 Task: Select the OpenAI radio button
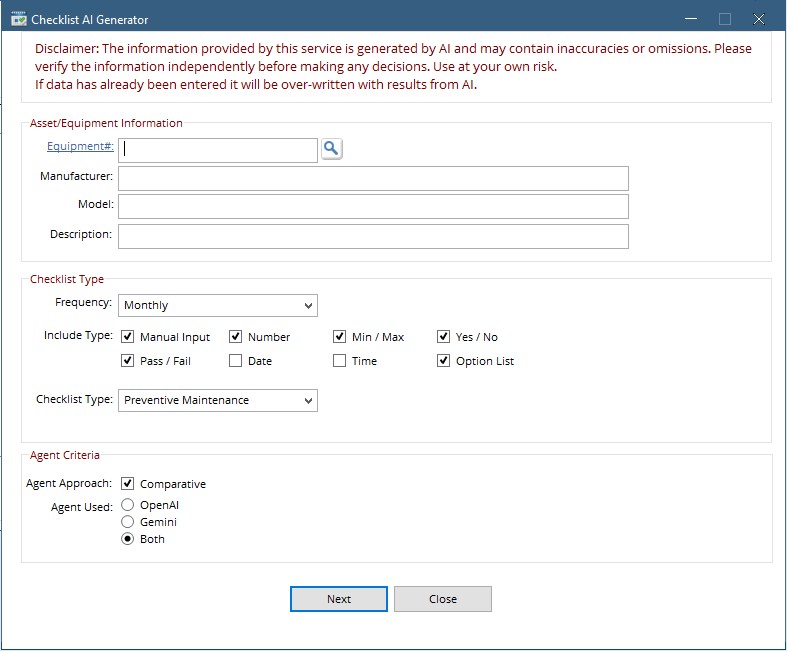pos(127,504)
